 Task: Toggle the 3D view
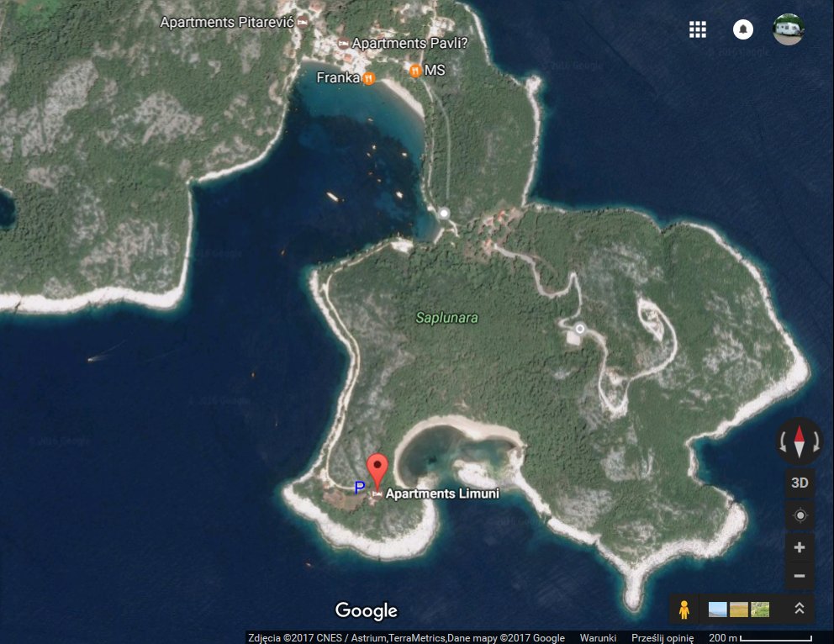(800, 483)
